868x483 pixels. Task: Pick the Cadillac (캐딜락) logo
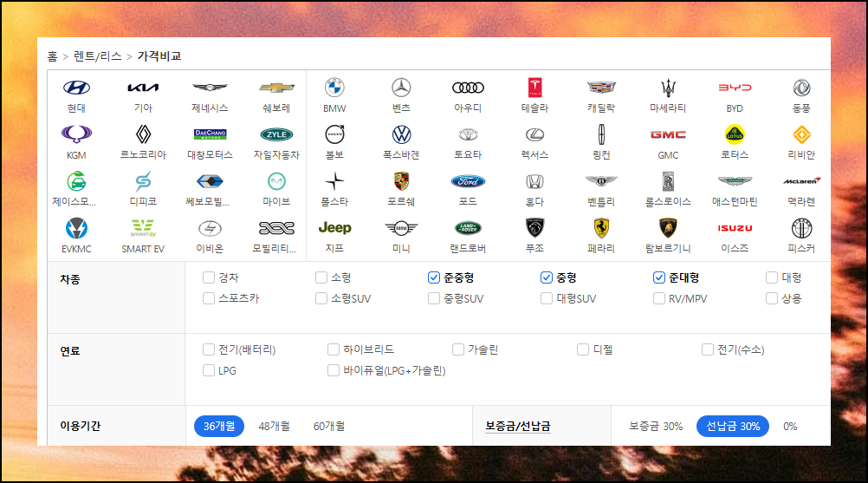601,88
